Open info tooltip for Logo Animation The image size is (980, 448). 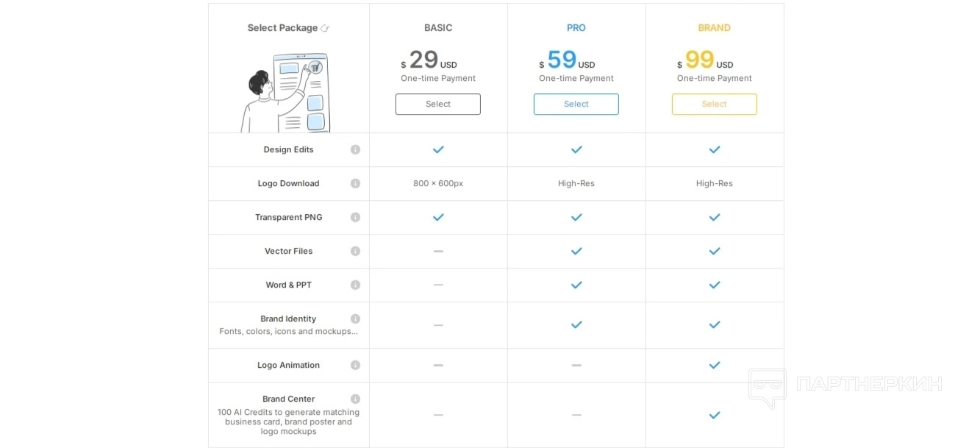(355, 365)
